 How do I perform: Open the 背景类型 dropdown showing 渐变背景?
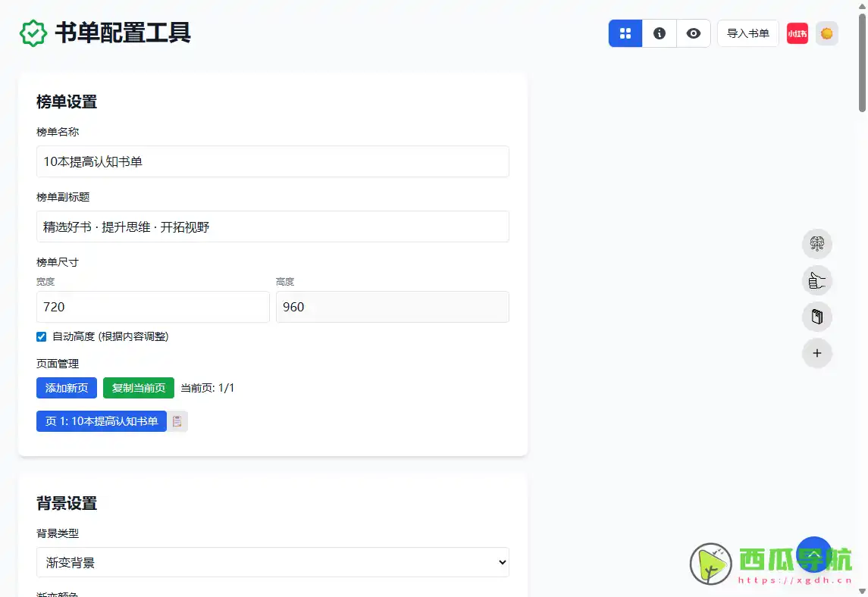click(273, 562)
